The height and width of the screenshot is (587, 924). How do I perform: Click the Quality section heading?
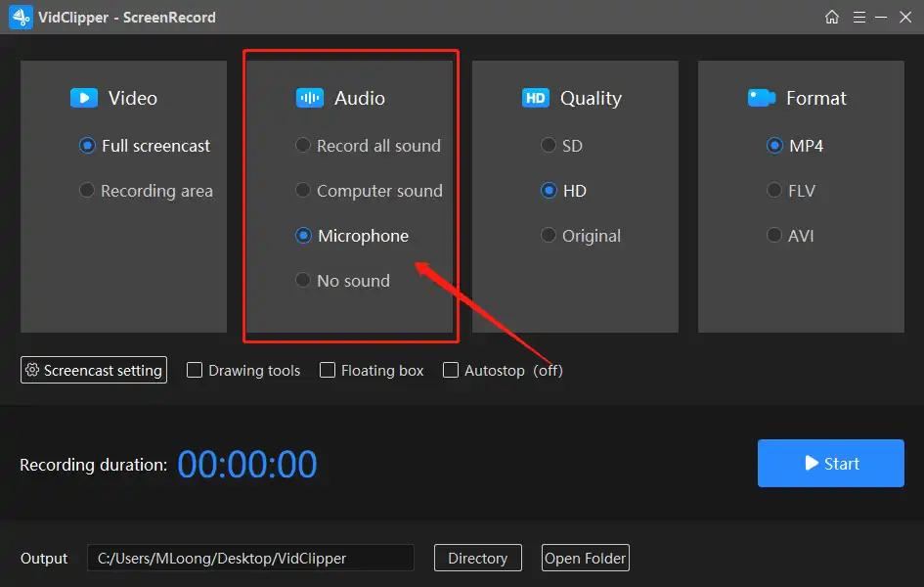click(x=591, y=99)
